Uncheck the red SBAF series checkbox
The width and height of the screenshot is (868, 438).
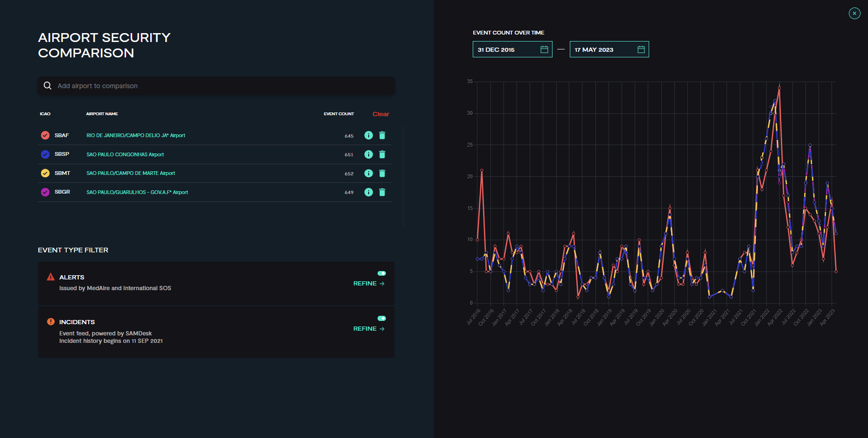coord(45,135)
